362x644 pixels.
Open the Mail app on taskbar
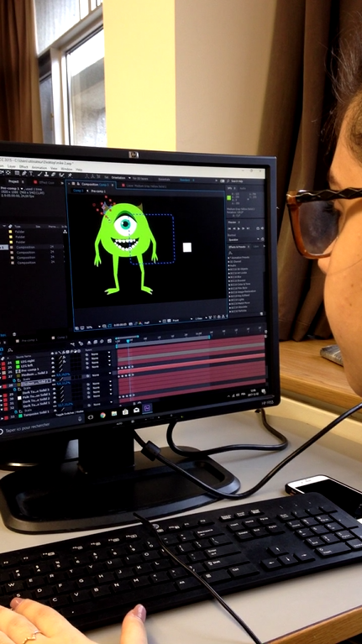point(136,411)
